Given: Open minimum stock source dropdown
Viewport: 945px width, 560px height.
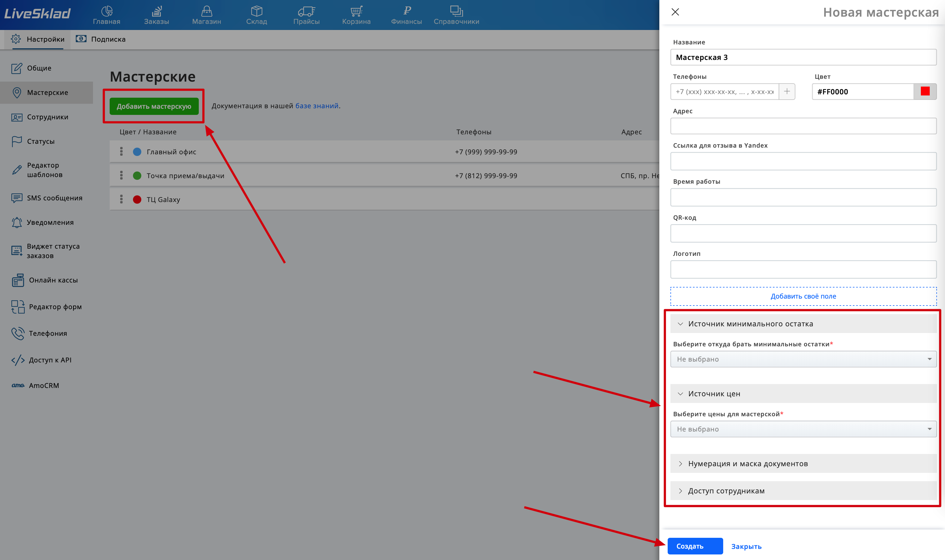Looking at the screenshot, I should pos(803,359).
